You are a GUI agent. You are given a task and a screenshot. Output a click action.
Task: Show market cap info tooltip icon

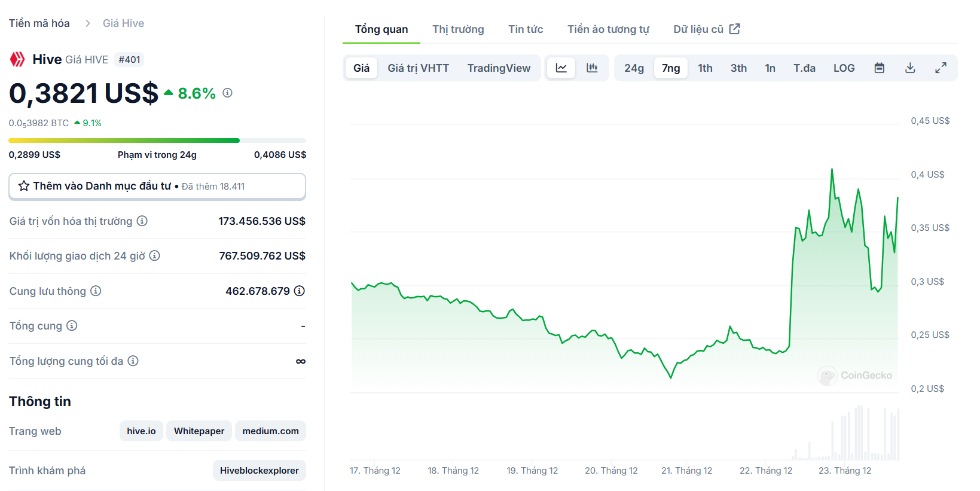(x=142, y=221)
